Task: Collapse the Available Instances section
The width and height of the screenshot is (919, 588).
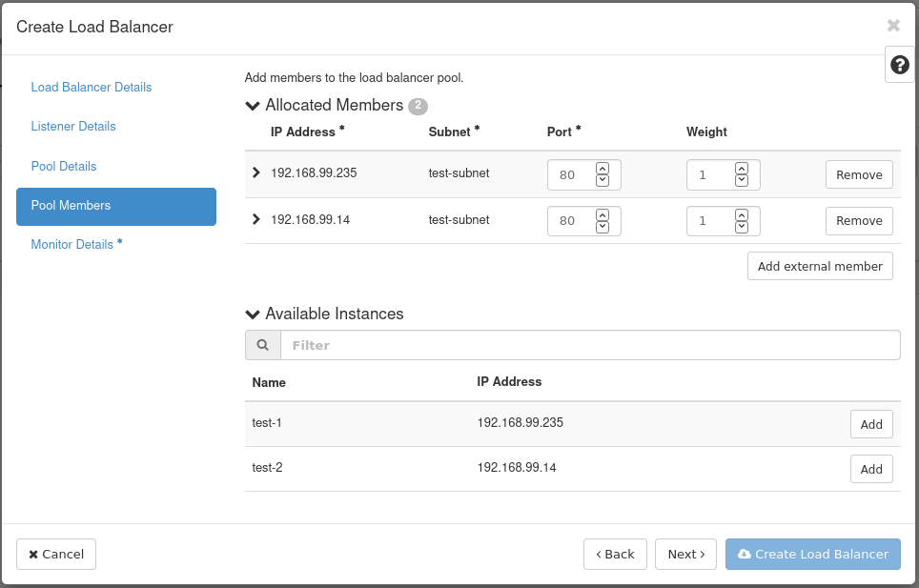Action: tap(253, 314)
